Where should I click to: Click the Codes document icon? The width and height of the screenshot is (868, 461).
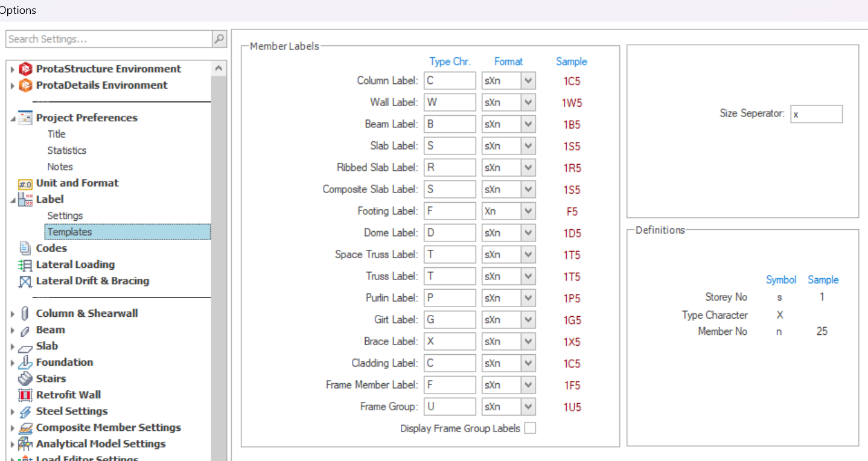25,248
